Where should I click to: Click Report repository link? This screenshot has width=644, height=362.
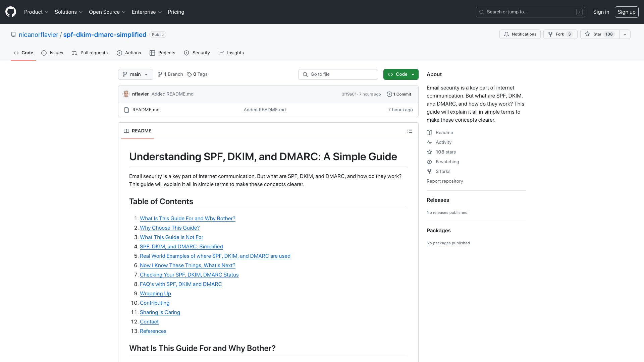445,181
